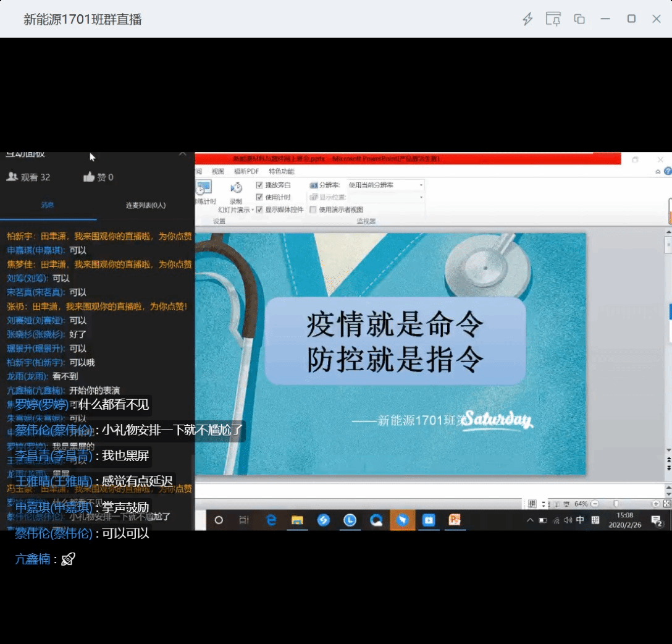Switch to the 连麦列表 tab
This screenshot has height=644, width=672.
pos(146,205)
